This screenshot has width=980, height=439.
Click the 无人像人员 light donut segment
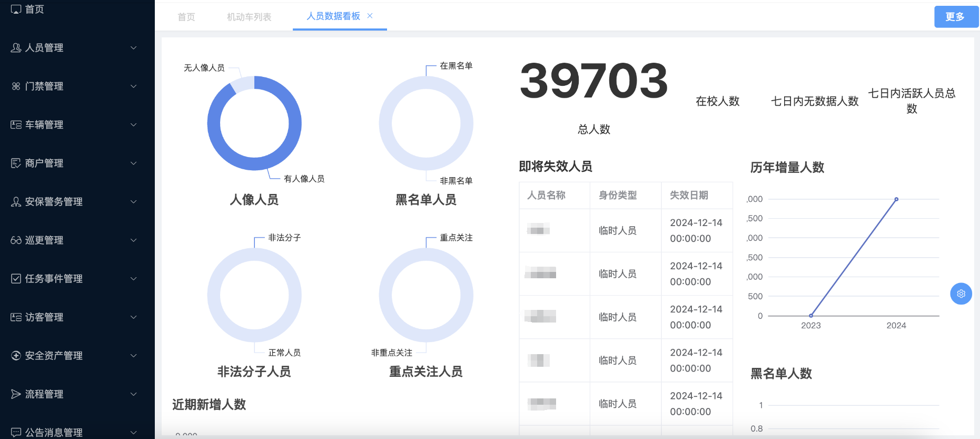click(243, 84)
